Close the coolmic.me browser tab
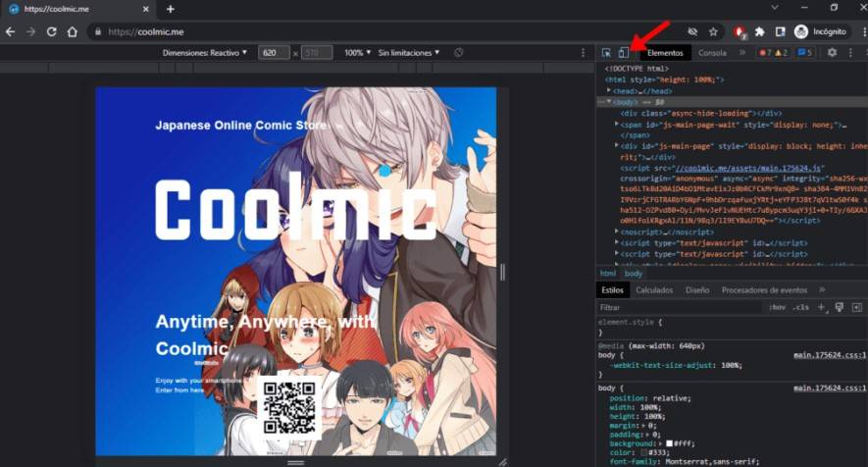Image resolution: width=868 pixels, height=467 pixels. 145,9
